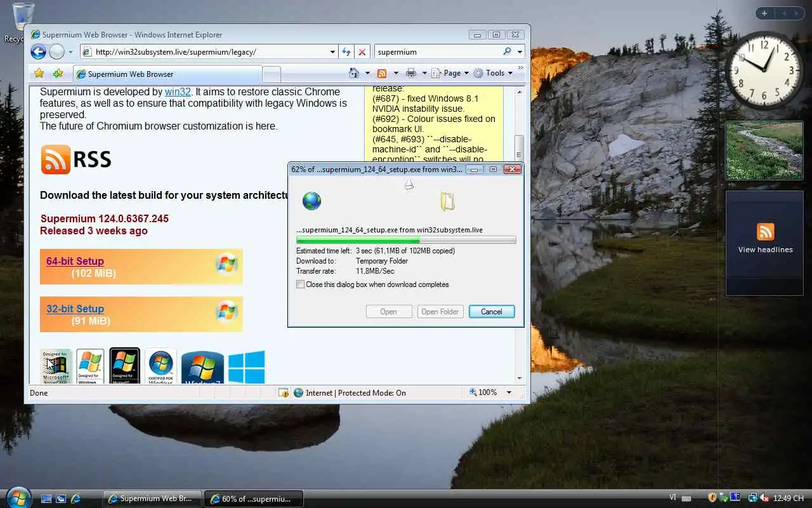This screenshot has height=508, width=812.
Task: Click the magnifying glass search icon
Action: pos(507,51)
